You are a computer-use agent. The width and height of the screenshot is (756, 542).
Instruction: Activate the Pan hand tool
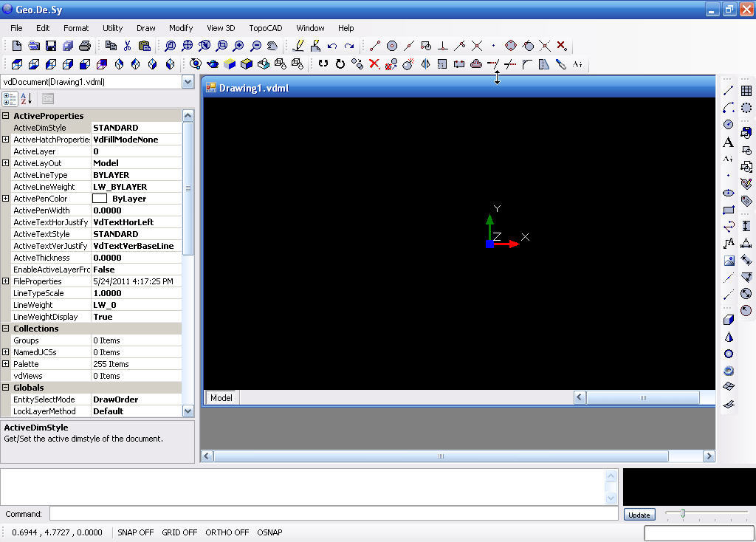272,45
